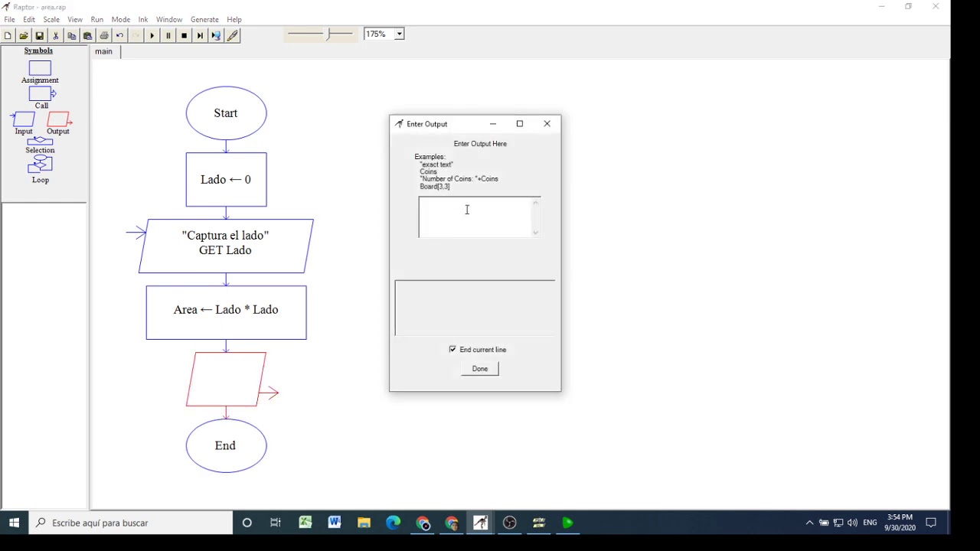The image size is (980, 551).
Task: Click the Cut scissors icon
Action: point(56,35)
